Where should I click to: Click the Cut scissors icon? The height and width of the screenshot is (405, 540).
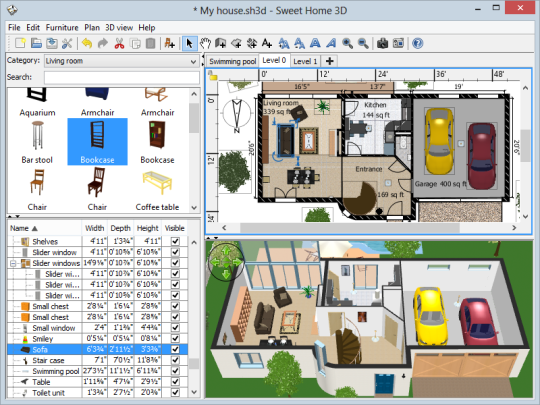coord(120,43)
